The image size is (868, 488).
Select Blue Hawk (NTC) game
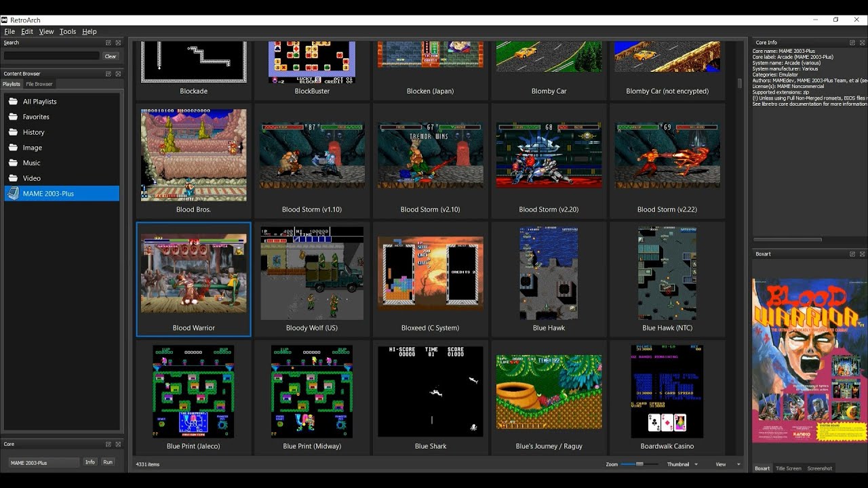(x=667, y=279)
